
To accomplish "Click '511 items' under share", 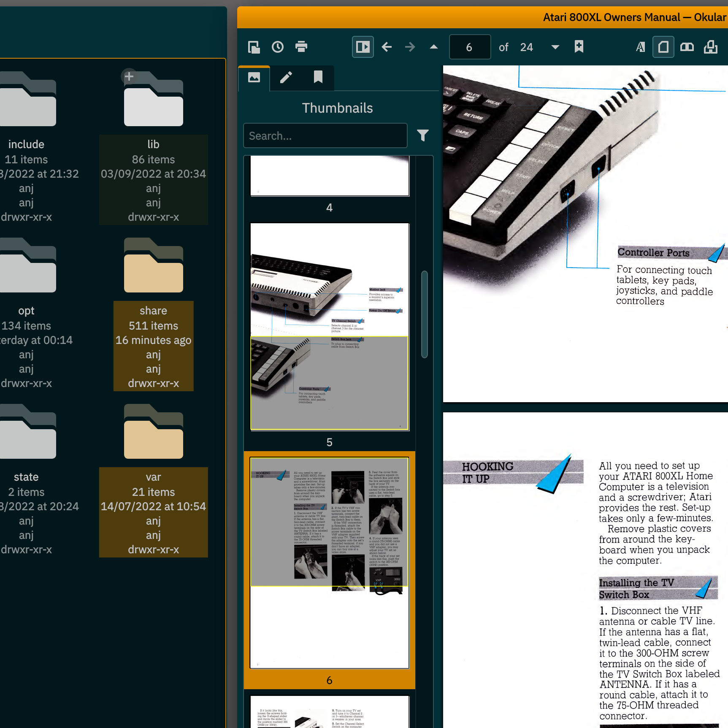I will pos(154,326).
